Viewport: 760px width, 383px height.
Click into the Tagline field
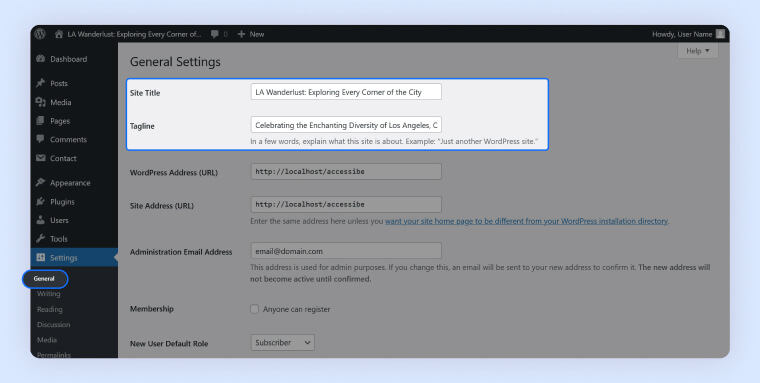pyautogui.click(x=346, y=125)
